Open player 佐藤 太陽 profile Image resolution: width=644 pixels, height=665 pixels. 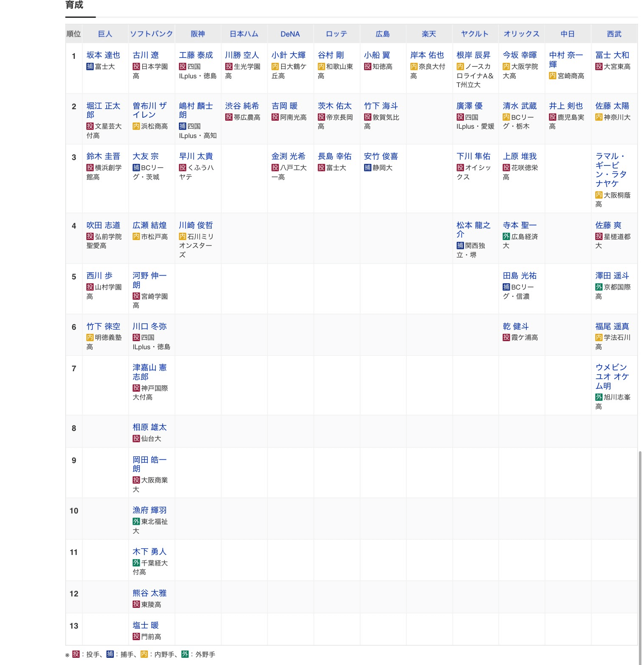pos(612,106)
